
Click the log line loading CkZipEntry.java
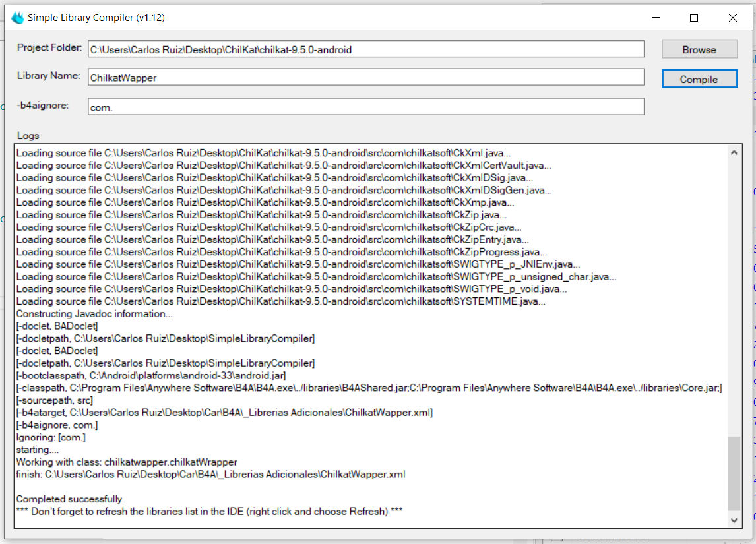pyautogui.click(x=272, y=239)
